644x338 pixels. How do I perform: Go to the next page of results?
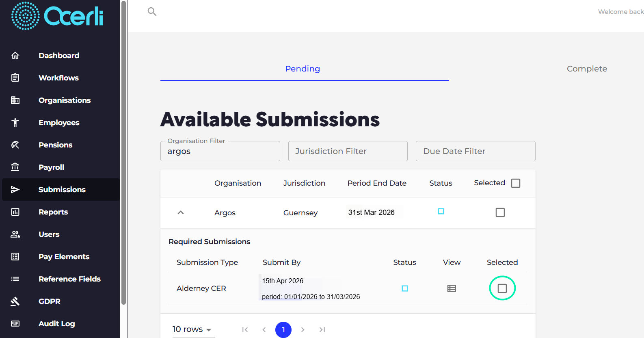pos(303,329)
